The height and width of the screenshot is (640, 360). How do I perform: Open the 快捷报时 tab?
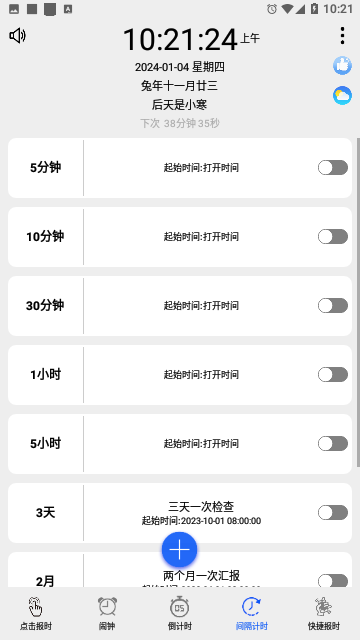[x=324, y=613]
